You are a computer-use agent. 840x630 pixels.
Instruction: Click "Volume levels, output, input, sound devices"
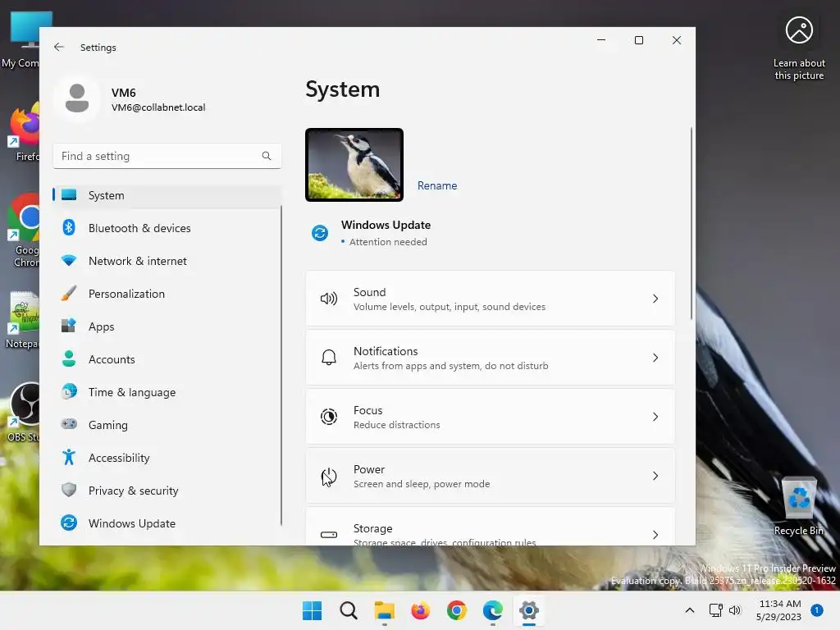coord(450,307)
